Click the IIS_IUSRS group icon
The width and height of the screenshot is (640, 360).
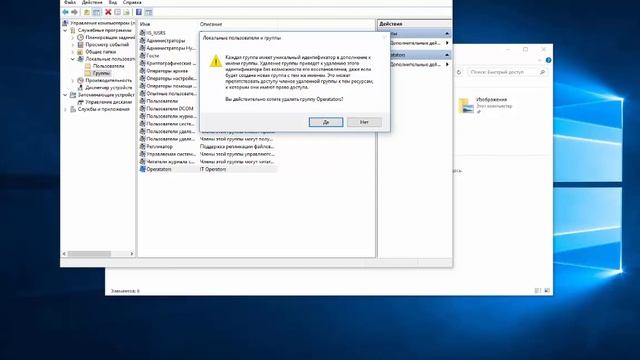click(x=142, y=33)
